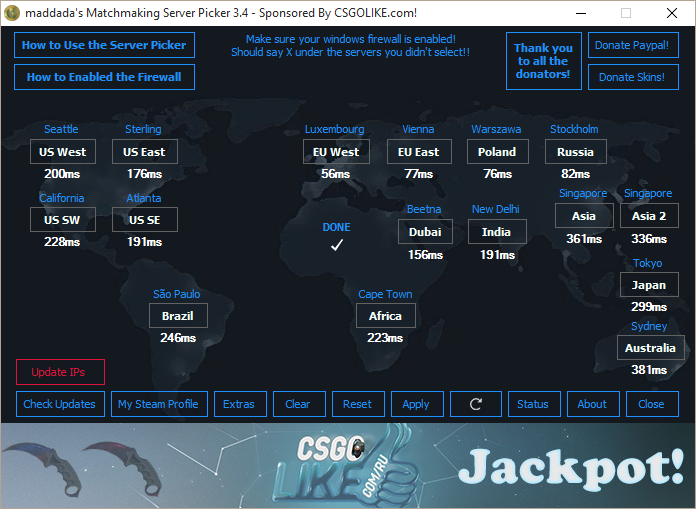Pick the Australia server in Sydney
This screenshot has height=509, width=696.
tap(650, 348)
